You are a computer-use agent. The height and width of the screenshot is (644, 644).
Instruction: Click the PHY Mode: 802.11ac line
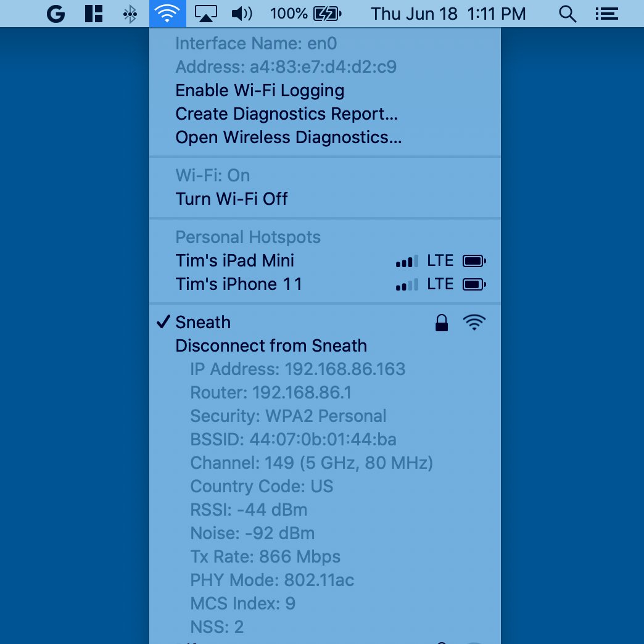(271, 580)
